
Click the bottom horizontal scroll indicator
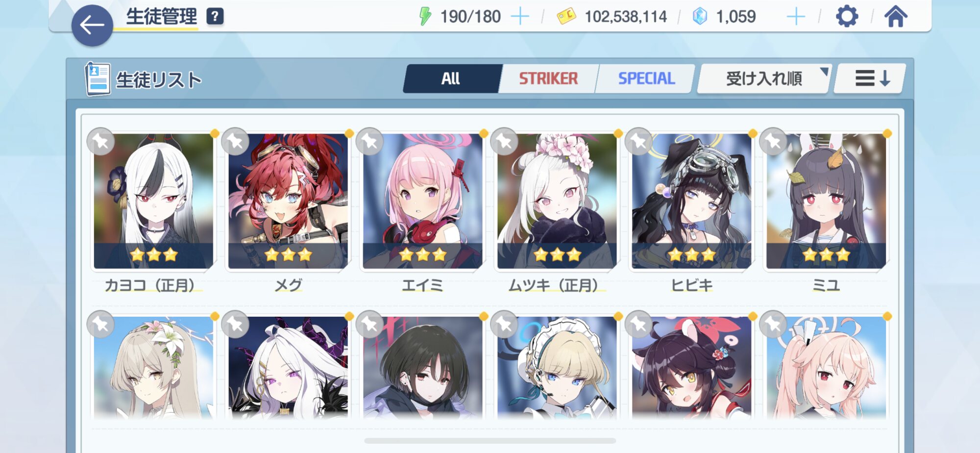click(x=490, y=441)
